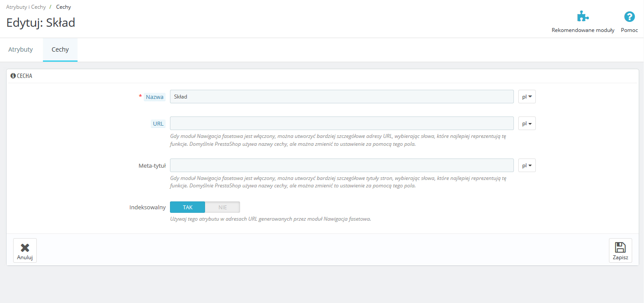Cancel editing with the Anuluj X button
Viewport: 644px width, 303px height.
(x=25, y=250)
